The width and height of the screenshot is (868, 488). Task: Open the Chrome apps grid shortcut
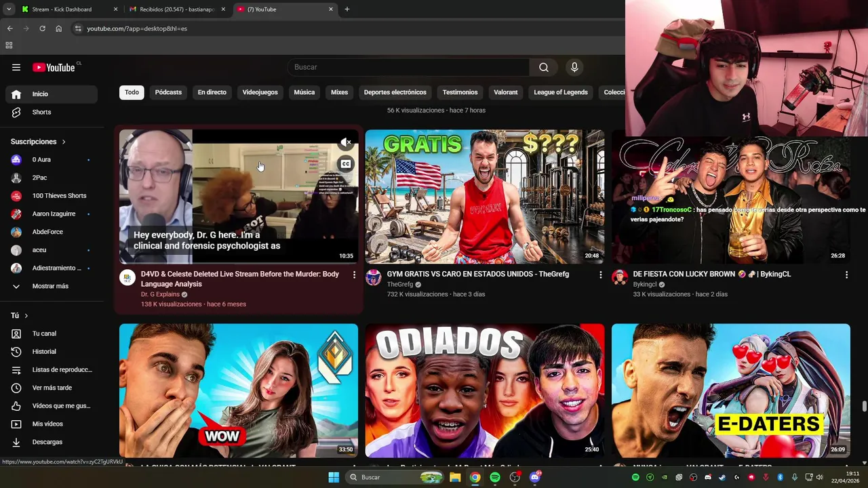(9, 45)
